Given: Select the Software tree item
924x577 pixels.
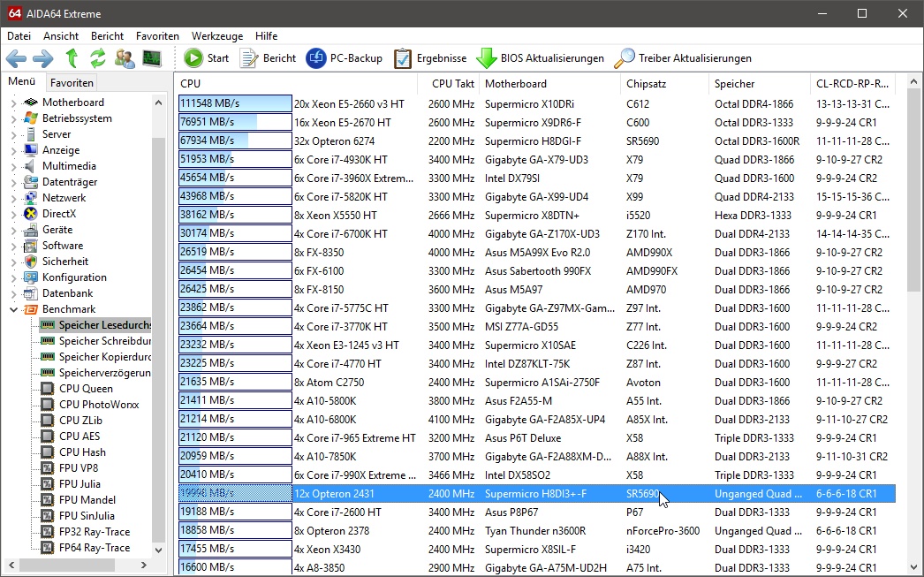Looking at the screenshot, I should pyautogui.click(x=63, y=246).
